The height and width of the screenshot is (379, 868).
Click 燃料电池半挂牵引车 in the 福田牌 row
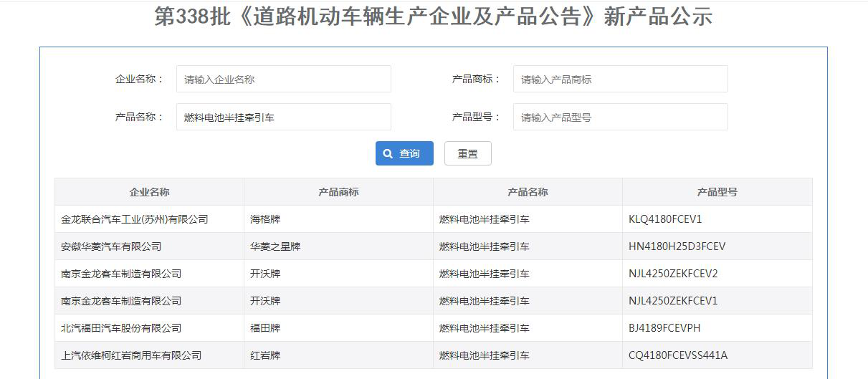click(x=485, y=328)
